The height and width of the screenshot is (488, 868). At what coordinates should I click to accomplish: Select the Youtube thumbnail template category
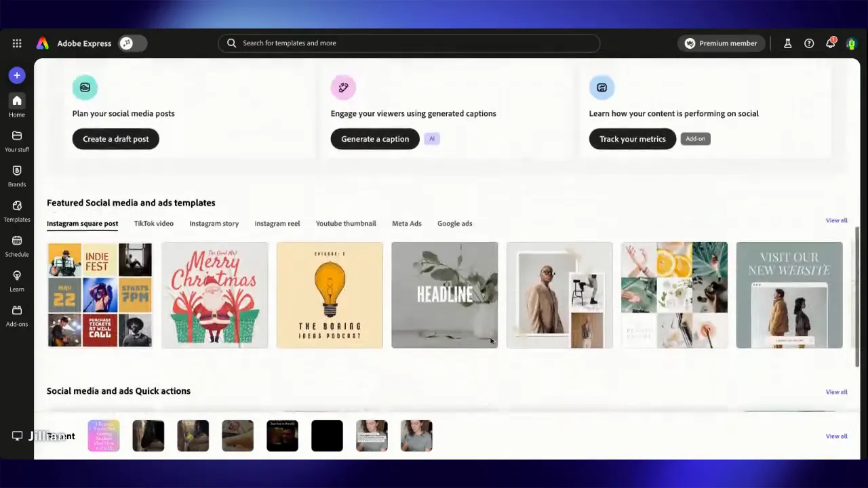[346, 223]
